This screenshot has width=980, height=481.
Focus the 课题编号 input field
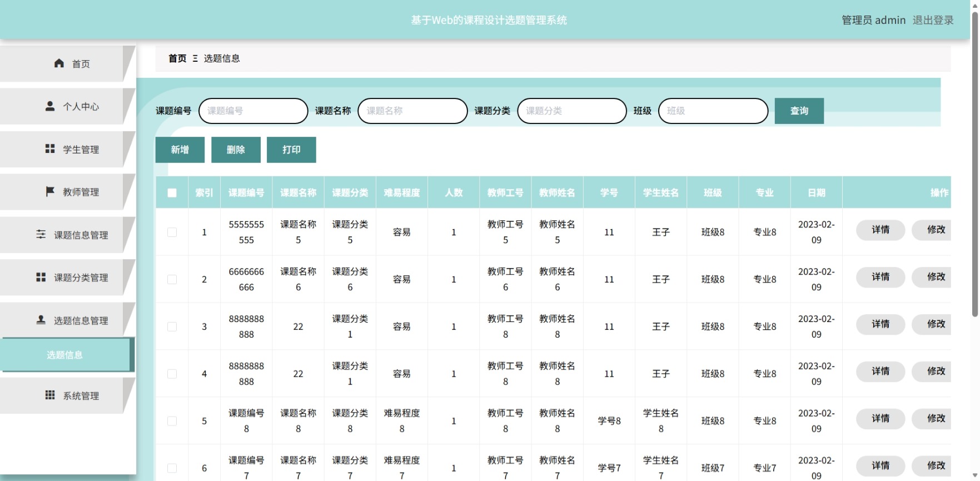[253, 111]
